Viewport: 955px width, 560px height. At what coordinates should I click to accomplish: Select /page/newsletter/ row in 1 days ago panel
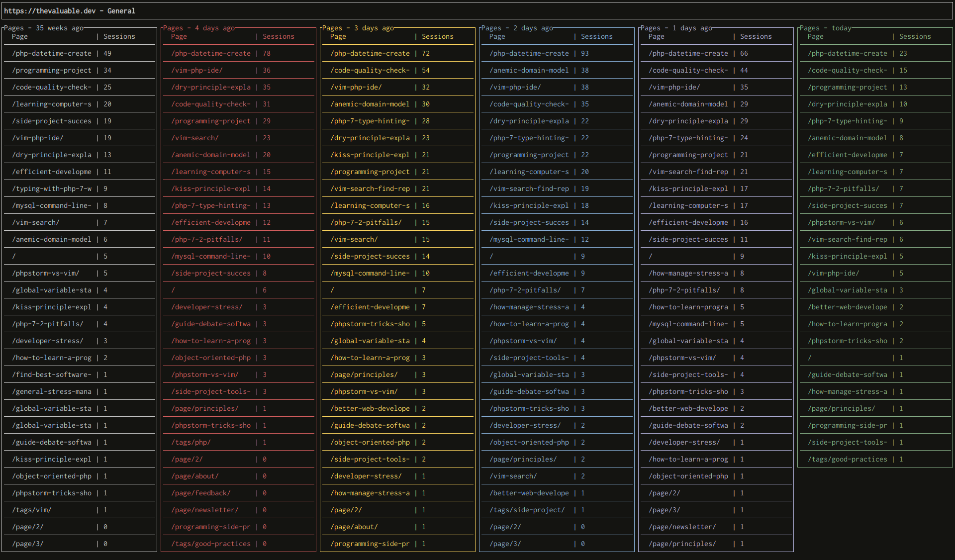[682, 527]
